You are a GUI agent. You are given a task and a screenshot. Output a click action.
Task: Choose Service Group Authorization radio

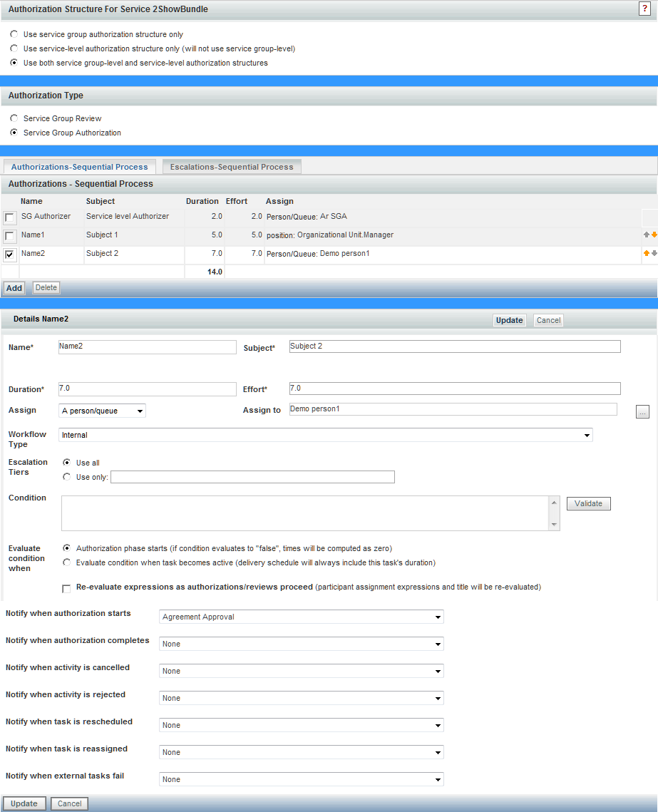(14, 132)
